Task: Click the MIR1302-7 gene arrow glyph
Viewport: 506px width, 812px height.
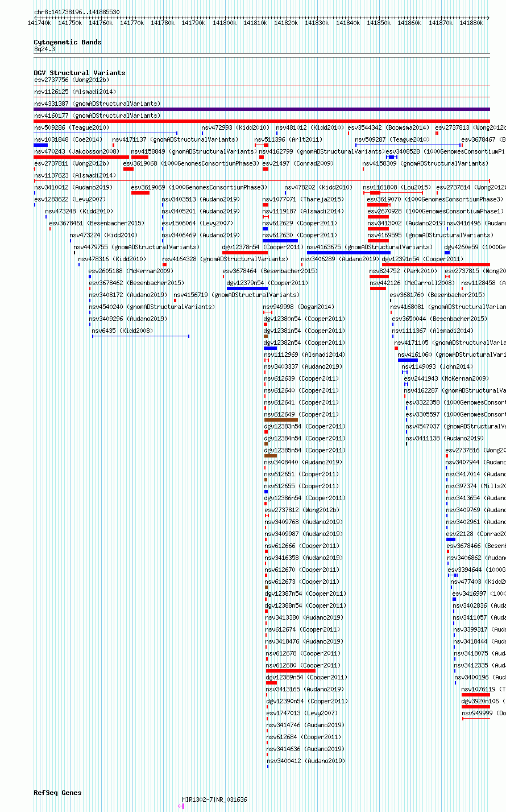Action: pyautogui.click(x=181, y=806)
